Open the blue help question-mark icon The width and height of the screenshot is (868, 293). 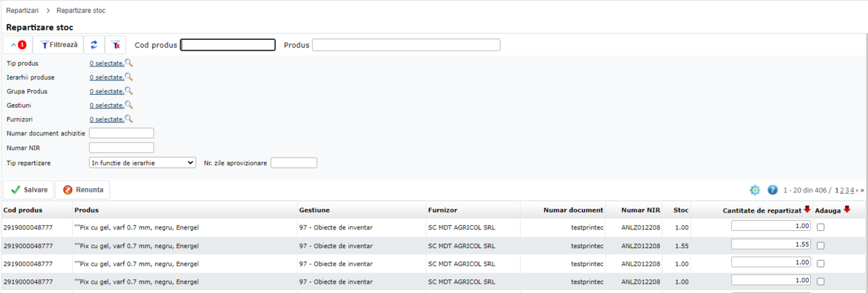point(773,190)
